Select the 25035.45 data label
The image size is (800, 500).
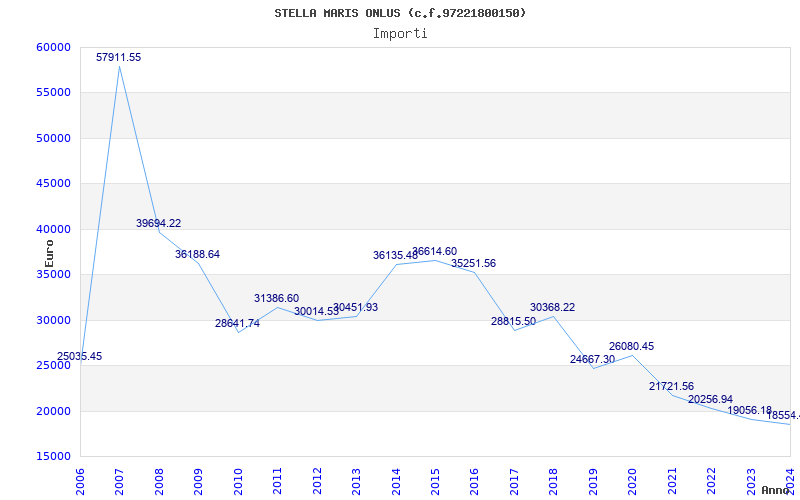[80, 357]
